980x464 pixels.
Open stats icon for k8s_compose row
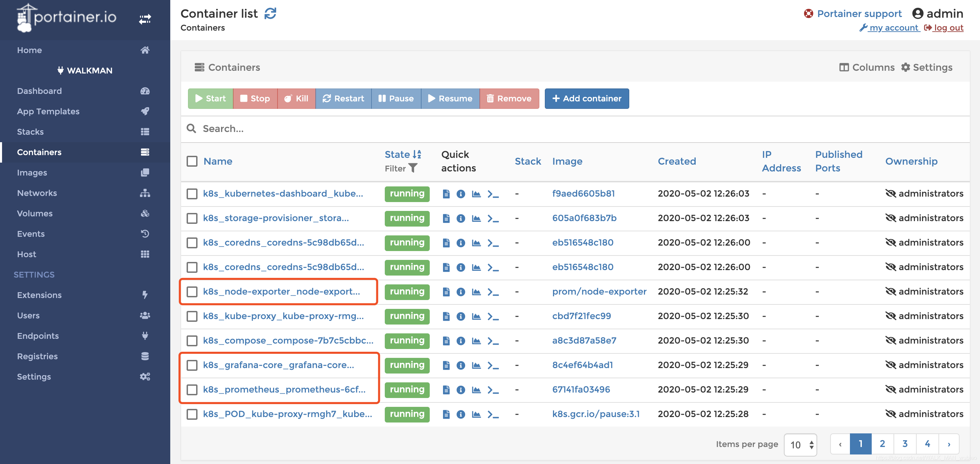[476, 341]
